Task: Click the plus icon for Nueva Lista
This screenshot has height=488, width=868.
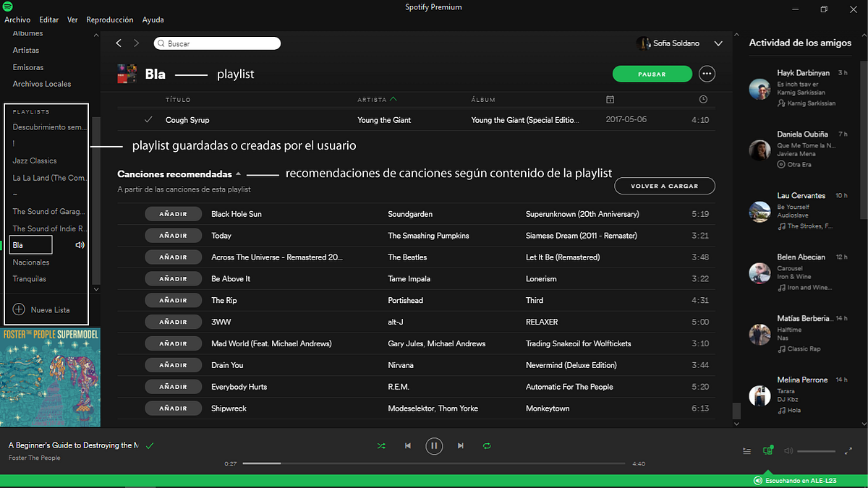Action: [x=19, y=309]
